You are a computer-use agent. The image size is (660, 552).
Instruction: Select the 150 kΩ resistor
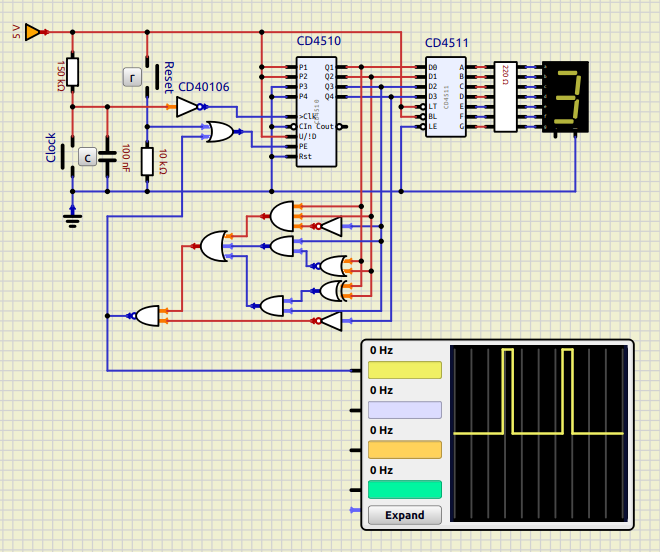[73, 72]
